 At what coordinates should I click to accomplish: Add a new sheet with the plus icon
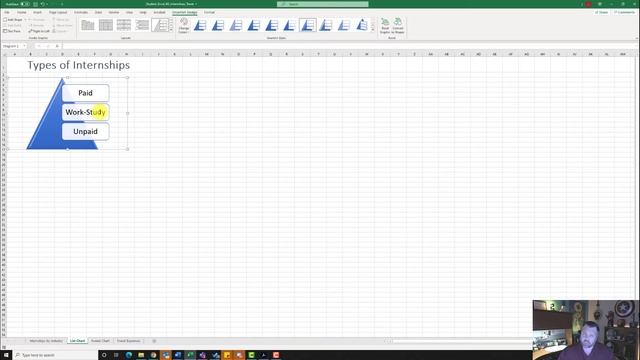(x=154, y=341)
